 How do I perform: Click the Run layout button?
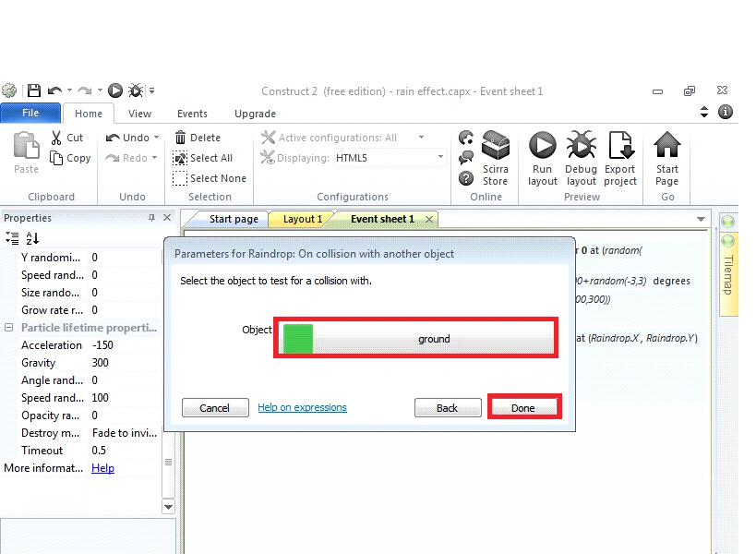click(543, 158)
